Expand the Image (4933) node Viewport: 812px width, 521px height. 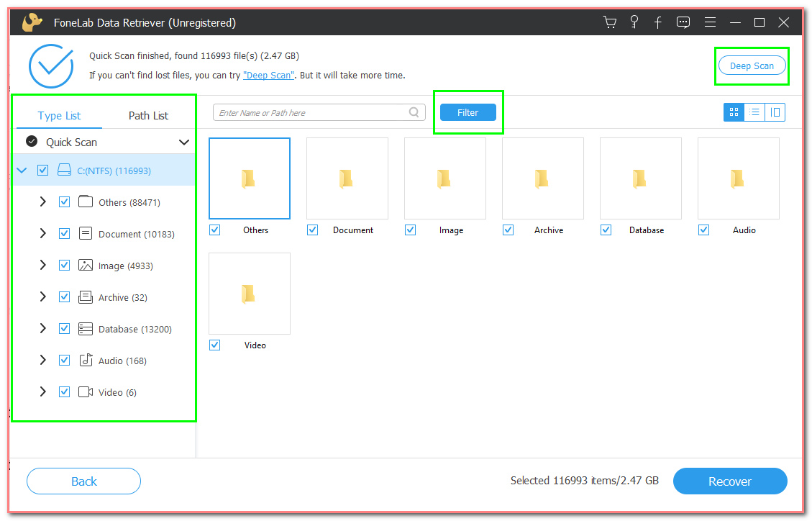tap(43, 265)
